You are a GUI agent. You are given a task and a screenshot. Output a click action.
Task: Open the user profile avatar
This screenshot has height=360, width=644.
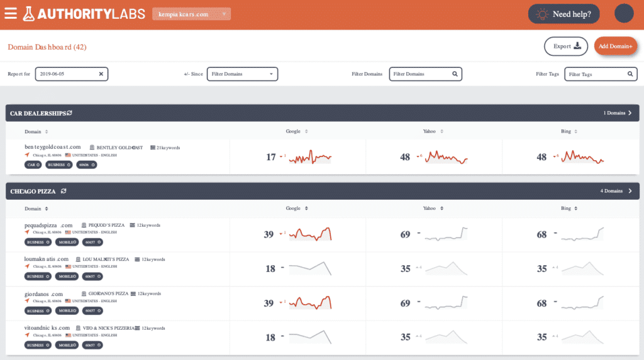tap(624, 13)
